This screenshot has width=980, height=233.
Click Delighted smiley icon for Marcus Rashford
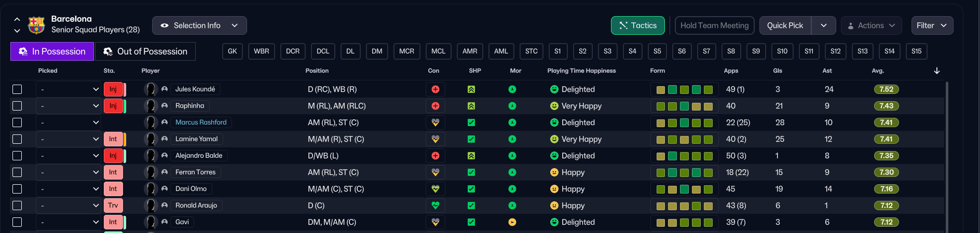[554, 122]
